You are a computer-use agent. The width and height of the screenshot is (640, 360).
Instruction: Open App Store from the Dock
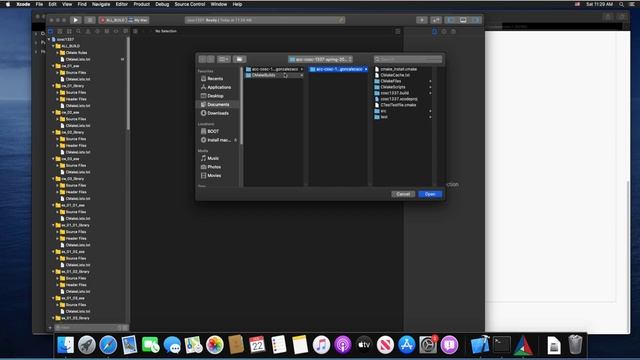click(x=407, y=345)
